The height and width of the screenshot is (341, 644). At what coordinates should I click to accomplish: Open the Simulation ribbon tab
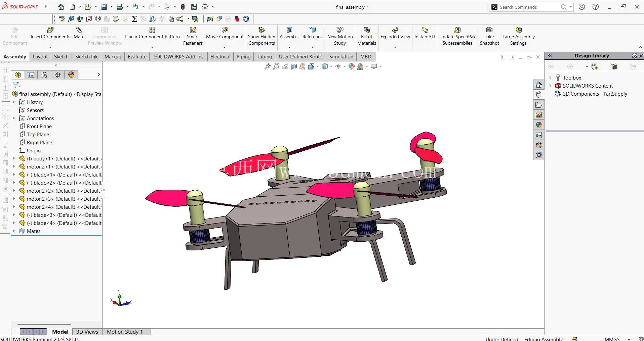point(341,57)
